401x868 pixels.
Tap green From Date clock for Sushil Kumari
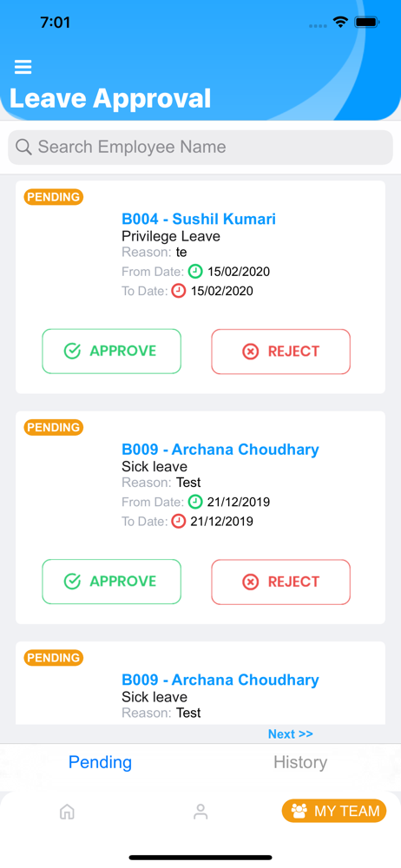195,271
